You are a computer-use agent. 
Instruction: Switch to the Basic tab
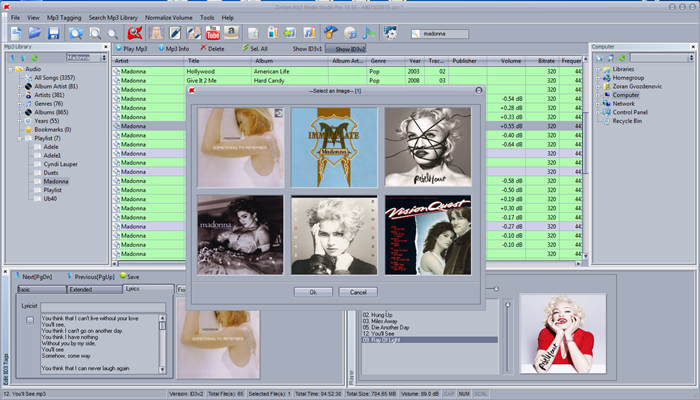(41, 289)
